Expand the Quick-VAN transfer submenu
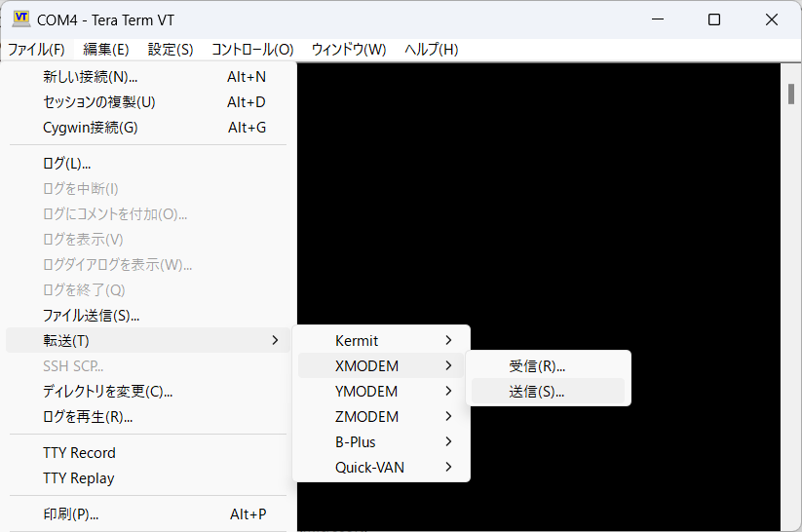The width and height of the screenshot is (802, 532). click(381, 467)
